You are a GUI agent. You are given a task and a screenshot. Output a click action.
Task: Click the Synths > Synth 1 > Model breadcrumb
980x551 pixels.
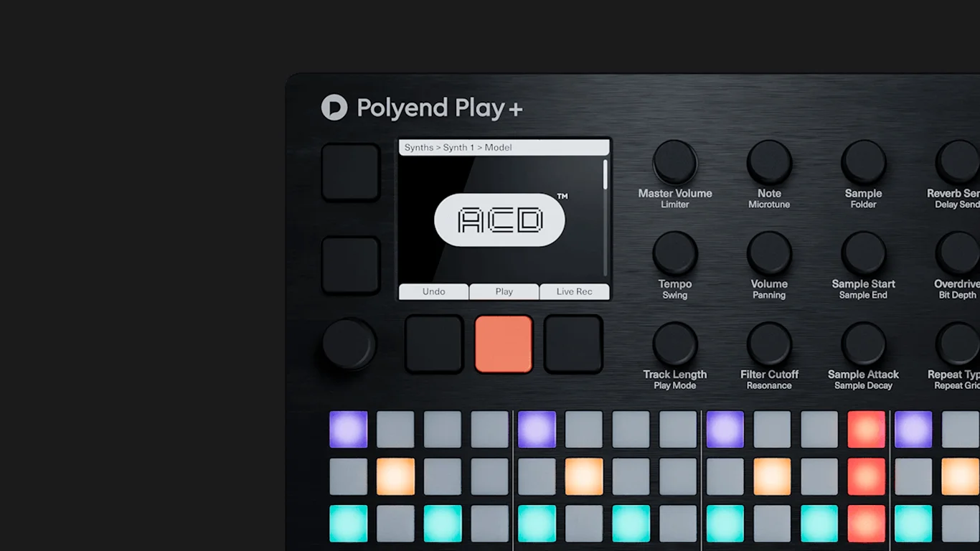[458, 148]
